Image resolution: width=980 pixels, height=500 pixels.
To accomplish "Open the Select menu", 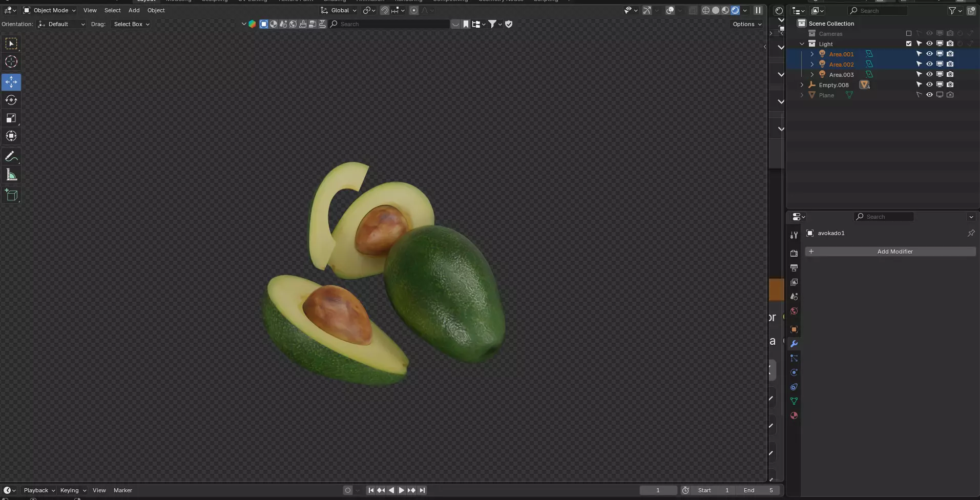I will tap(112, 10).
